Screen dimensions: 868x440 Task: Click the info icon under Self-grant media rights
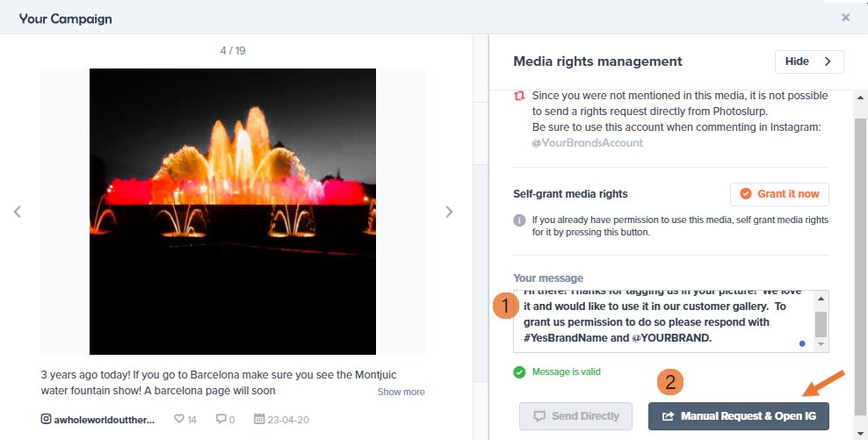(x=519, y=220)
